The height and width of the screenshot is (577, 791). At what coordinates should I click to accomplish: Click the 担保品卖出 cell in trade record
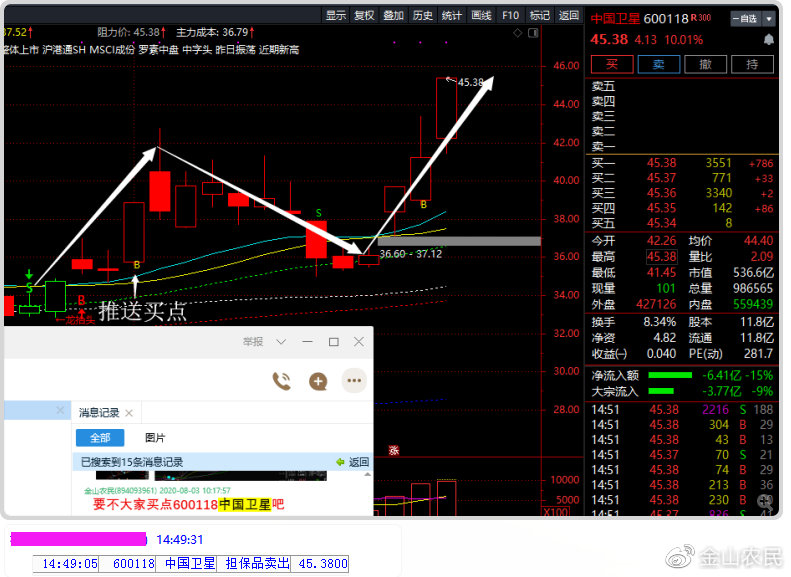(x=257, y=563)
